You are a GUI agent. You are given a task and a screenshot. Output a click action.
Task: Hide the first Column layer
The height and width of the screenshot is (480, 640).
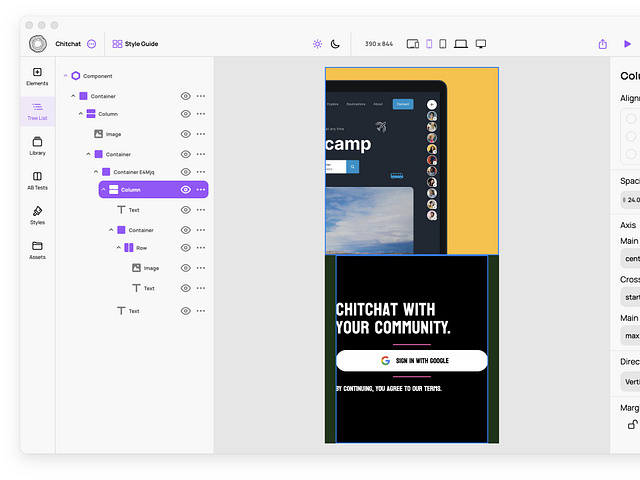coord(186,113)
